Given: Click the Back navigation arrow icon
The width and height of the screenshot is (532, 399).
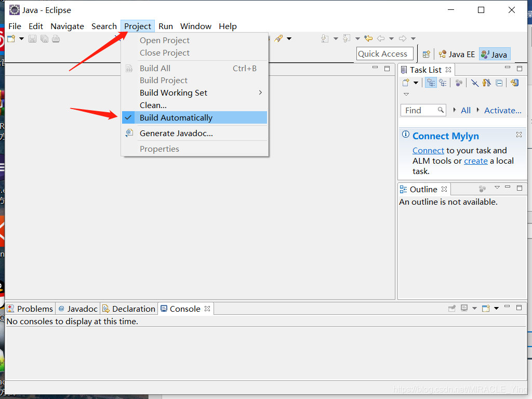Looking at the screenshot, I should pos(381,38).
